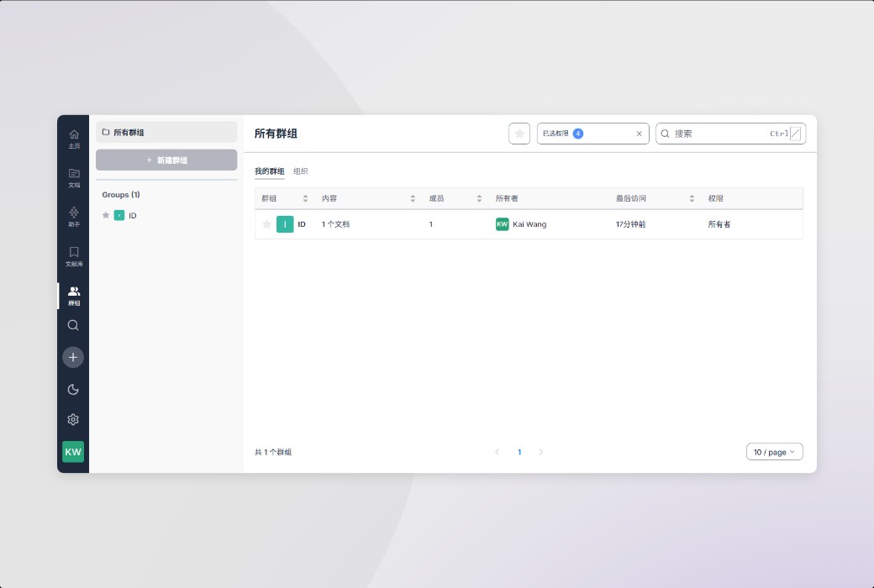
Task: Open the search magnifier in sidebar
Action: point(73,325)
